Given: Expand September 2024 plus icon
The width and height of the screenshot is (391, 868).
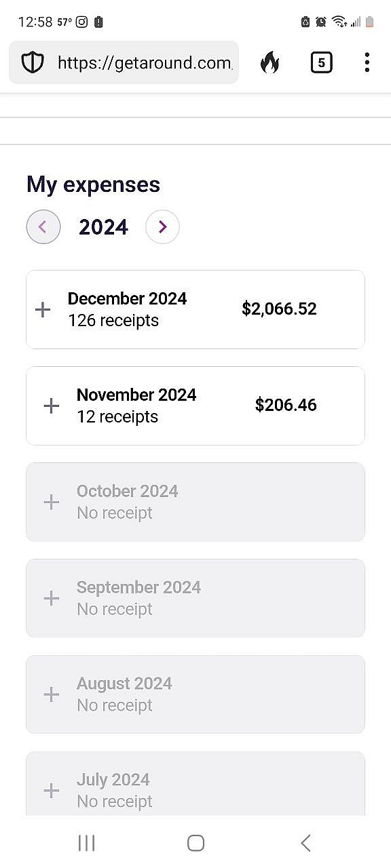Looking at the screenshot, I should [51, 599].
